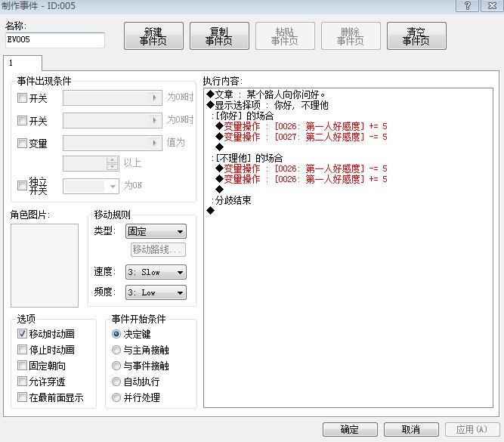
Task: Select the [不理他] 的场合 branch line
Action: click(248, 158)
